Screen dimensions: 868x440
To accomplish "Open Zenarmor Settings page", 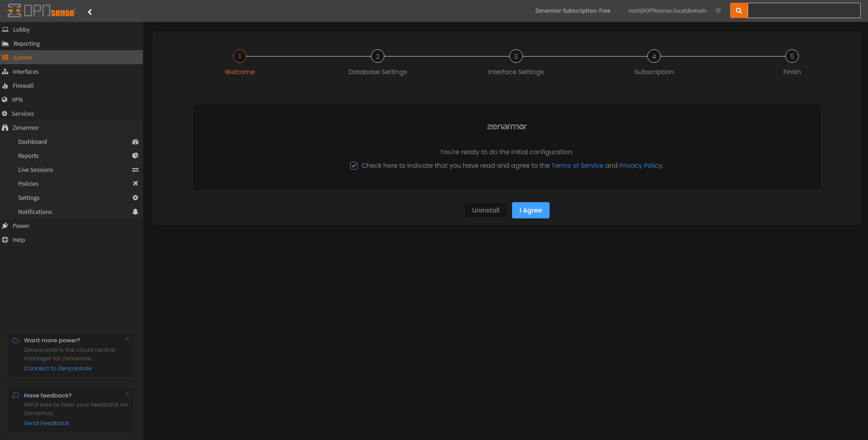I will click(71, 198).
